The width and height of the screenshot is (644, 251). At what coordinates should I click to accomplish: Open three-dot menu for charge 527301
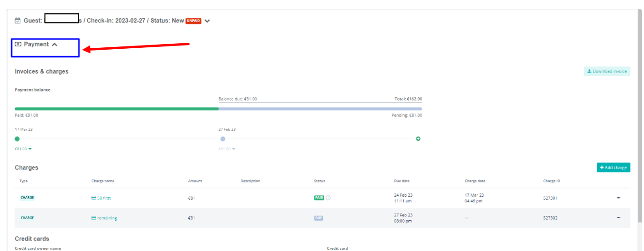tap(618, 198)
